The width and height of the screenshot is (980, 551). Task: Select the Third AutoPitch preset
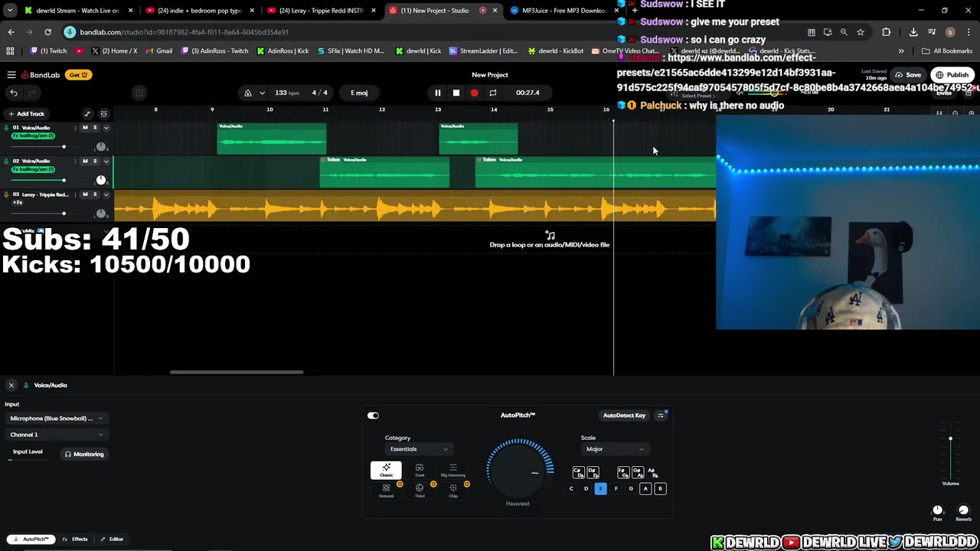coord(420,491)
